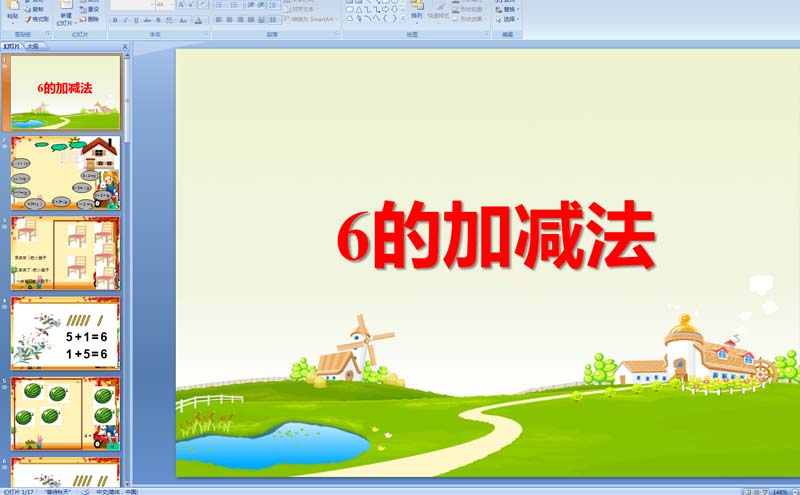
Task: Click Reset (重设) slide command
Action: 89,9
